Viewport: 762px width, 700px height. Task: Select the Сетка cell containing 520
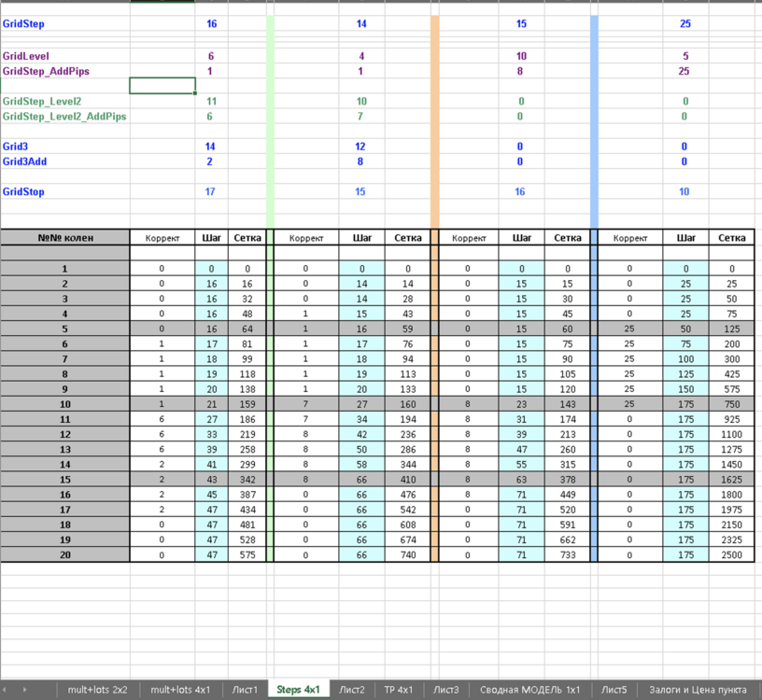[568, 510]
